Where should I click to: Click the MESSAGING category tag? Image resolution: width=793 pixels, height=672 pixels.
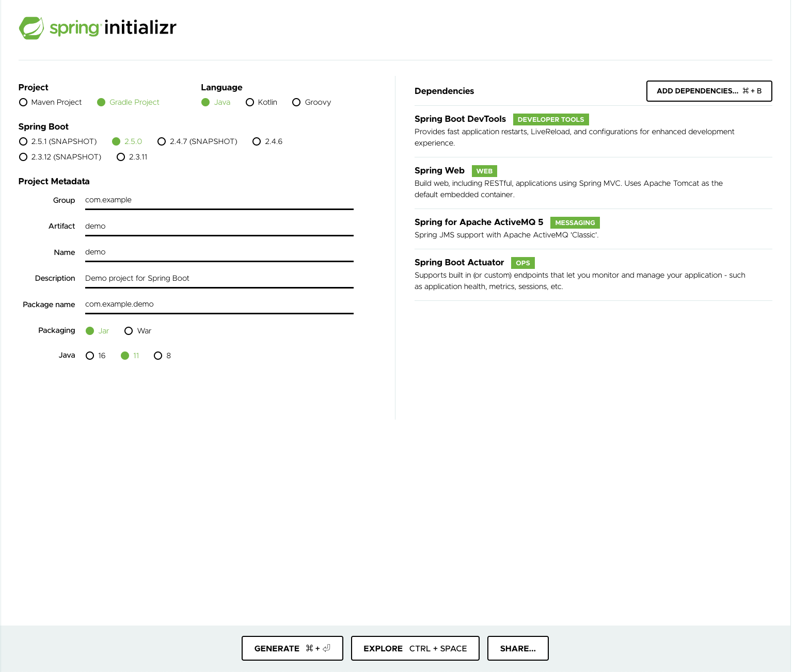tap(575, 222)
